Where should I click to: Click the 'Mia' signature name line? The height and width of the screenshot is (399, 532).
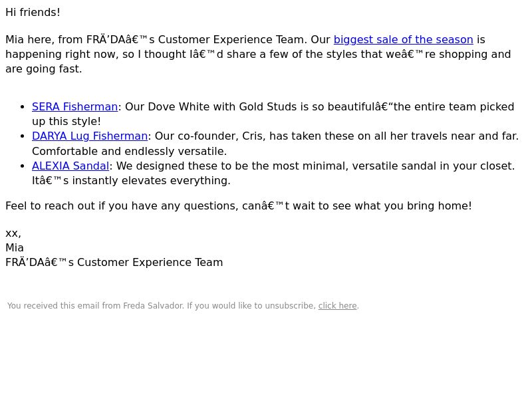pyautogui.click(x=15, y=247)
